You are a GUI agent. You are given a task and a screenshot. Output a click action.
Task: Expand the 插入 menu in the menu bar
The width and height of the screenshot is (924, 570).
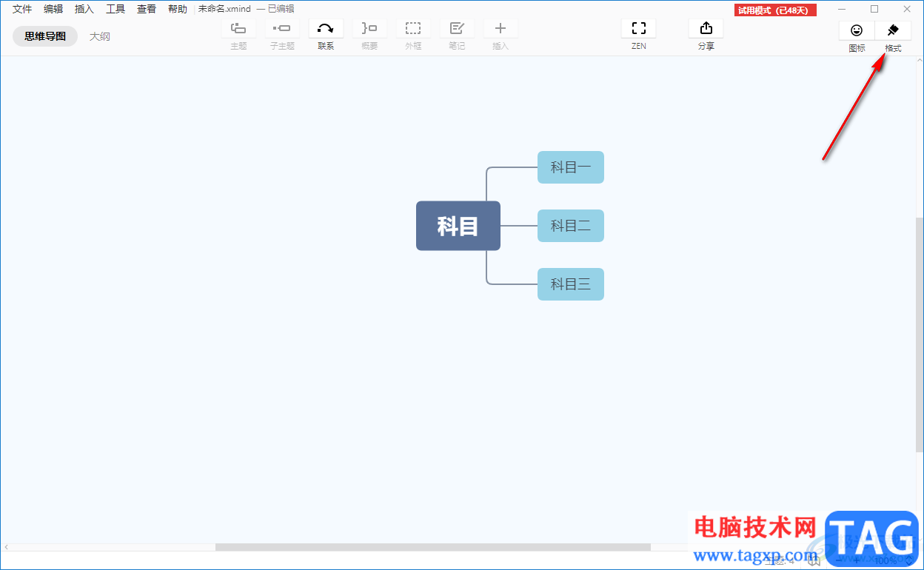tap(84, 9)
